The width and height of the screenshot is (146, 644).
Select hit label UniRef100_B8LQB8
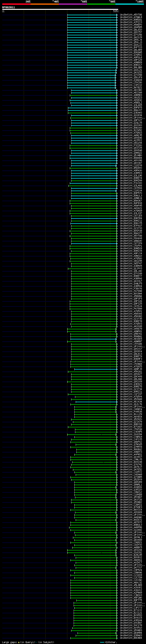(131, 67)
